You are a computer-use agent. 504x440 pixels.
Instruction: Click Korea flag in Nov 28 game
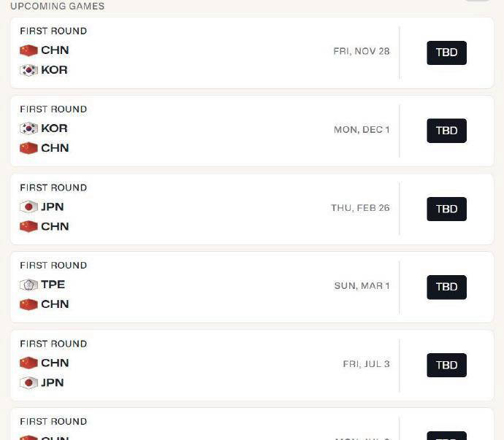pyautogui.click(x=28, y=70)
